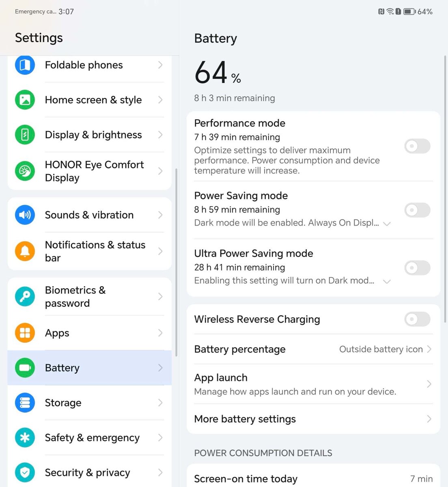
Task: Tap the Biometrics & password key icon
Action: coord(25,297)
